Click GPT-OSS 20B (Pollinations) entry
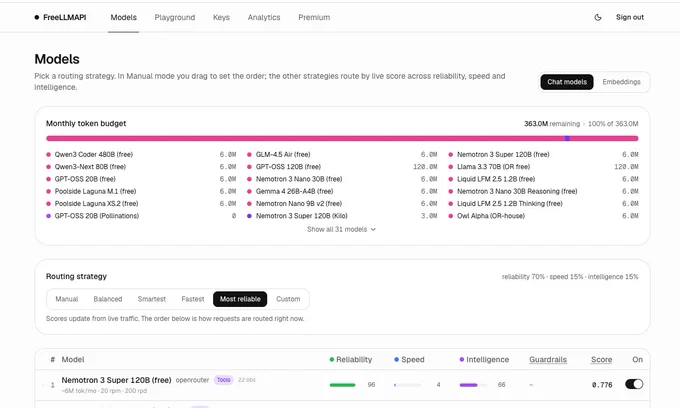 (x=97, y=216)
